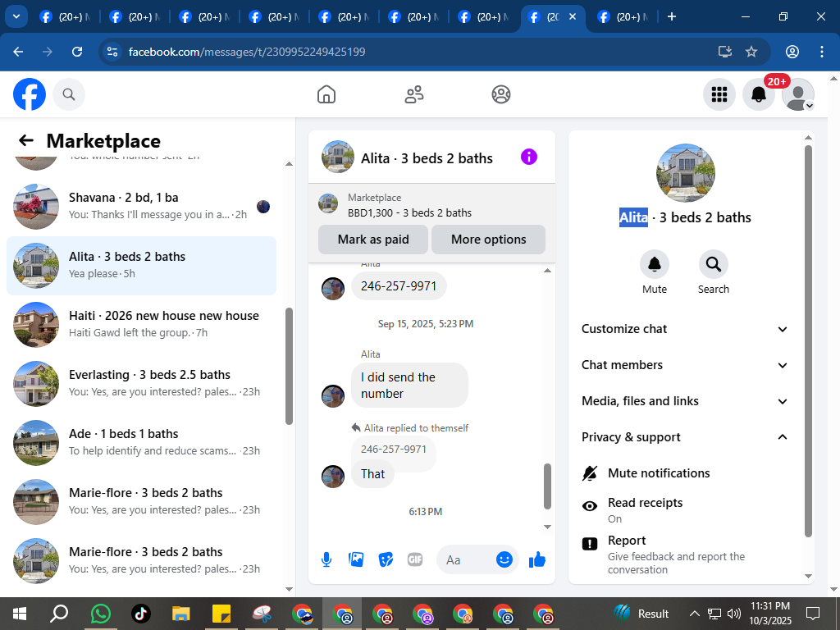
Task: Show hidden tray icons chevron
Action: [x=694, y=614]
